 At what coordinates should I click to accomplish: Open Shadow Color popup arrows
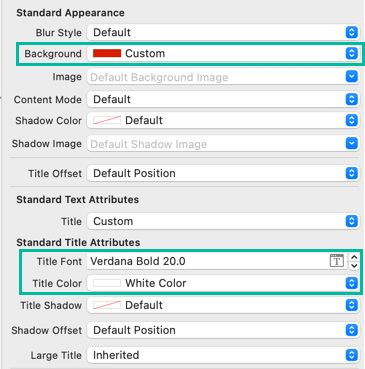(351, 120)
